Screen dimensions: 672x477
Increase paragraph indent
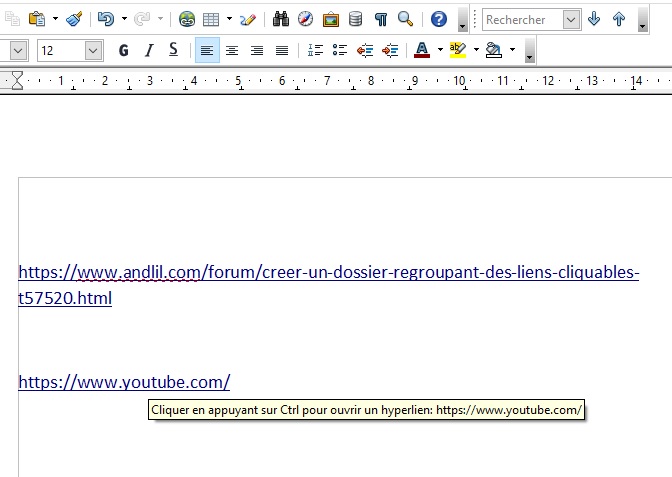(x=390, y=50)
